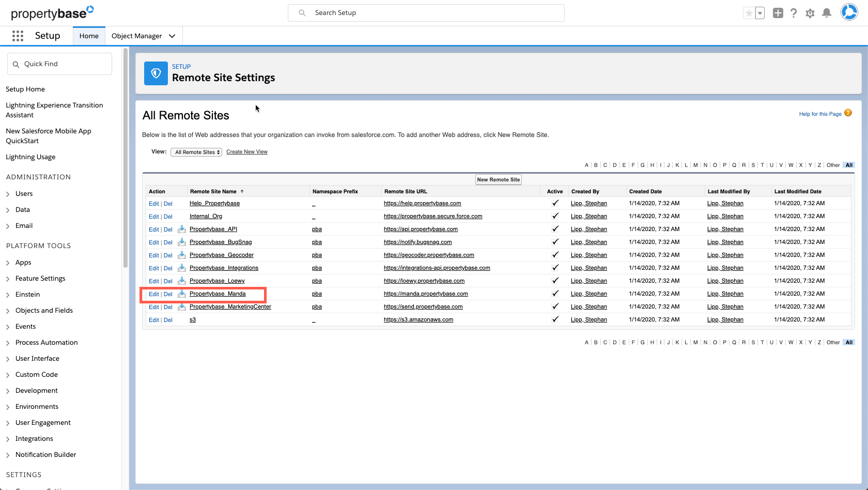Click the Help for this Page orange icon
This screenshot has width=868, height=490.
coord(848,112)
